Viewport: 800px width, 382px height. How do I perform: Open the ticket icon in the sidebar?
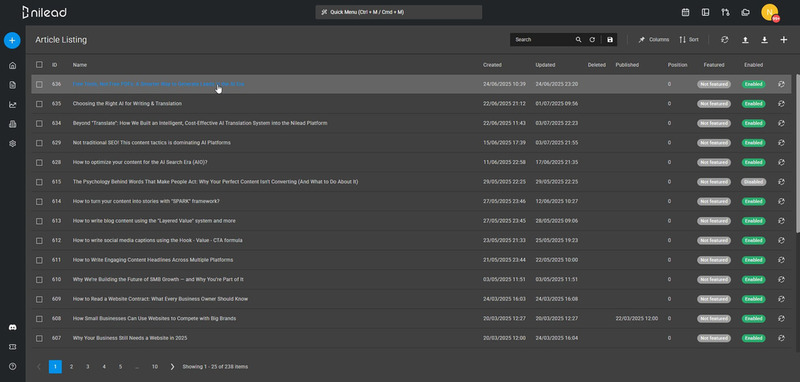pos(13,347)
